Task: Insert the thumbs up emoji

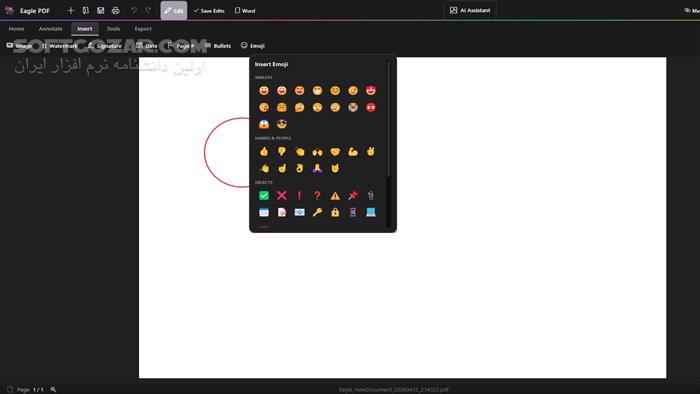Action: pos(264,152)
